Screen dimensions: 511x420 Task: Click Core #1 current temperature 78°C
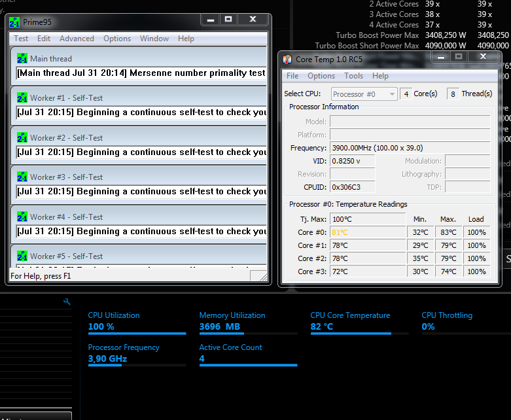(x=368, y=245)
